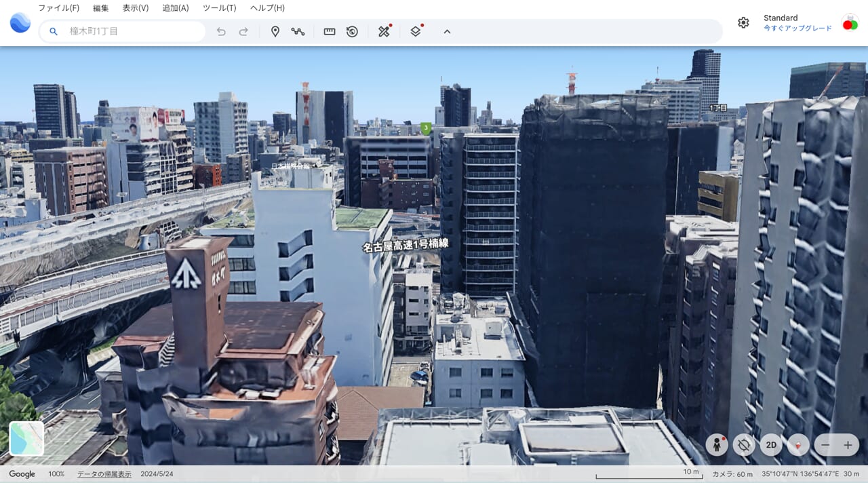Expand the 追加(A) menu
Screen dimensions: 868x483
(176, 8)
